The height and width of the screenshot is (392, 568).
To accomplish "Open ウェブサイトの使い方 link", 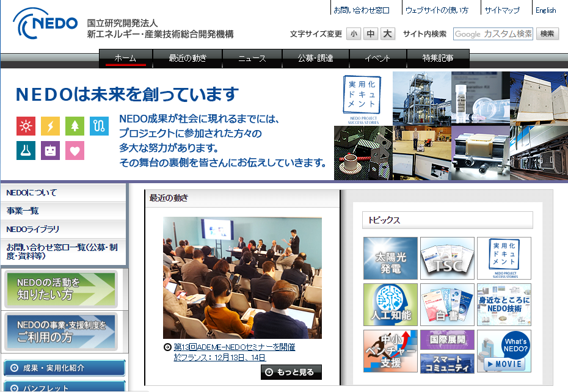I will [x=437, y=10].
